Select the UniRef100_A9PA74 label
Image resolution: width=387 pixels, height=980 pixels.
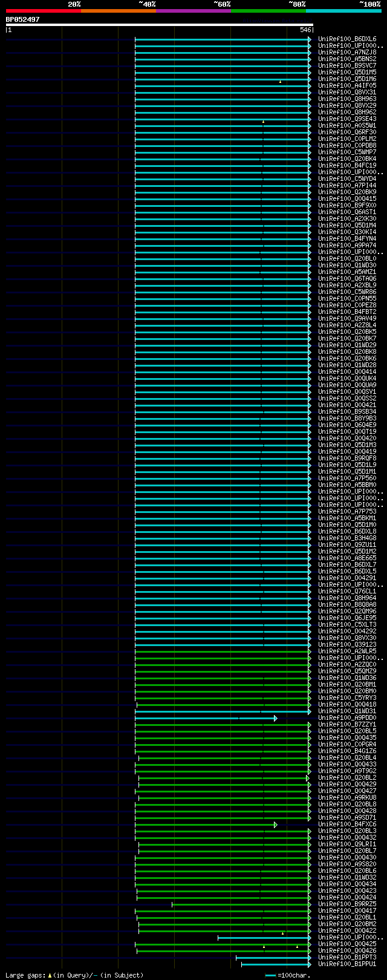pyautogui.click(x=347, y=246)
